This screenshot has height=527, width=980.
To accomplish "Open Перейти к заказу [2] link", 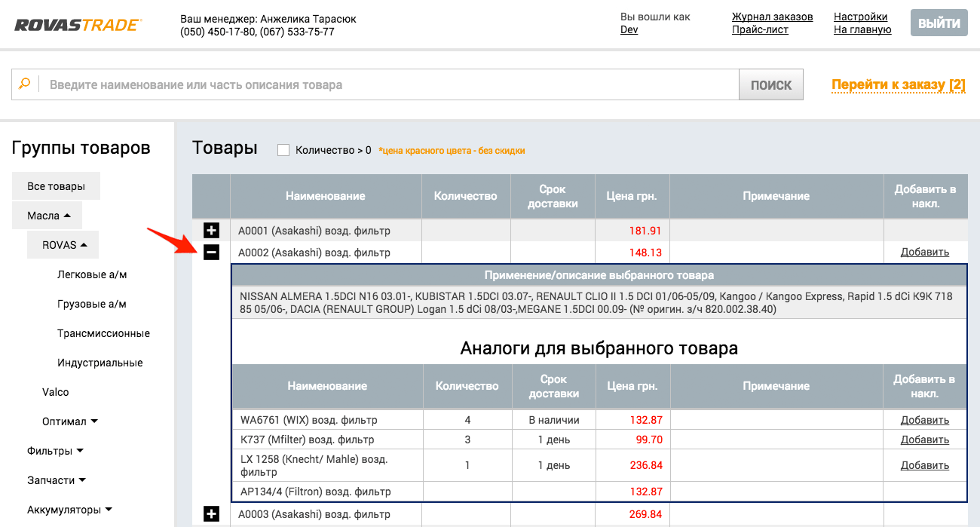I will point(898,85).
